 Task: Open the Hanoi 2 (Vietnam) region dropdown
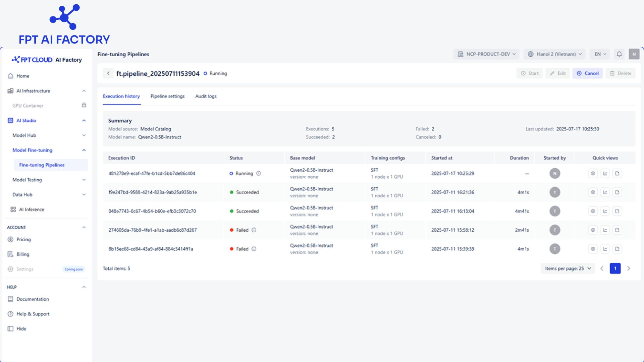coord(554,54)
